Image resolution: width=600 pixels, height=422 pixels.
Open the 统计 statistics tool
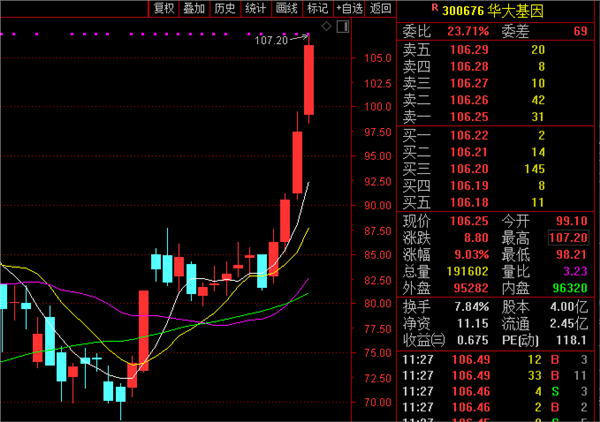256,8
